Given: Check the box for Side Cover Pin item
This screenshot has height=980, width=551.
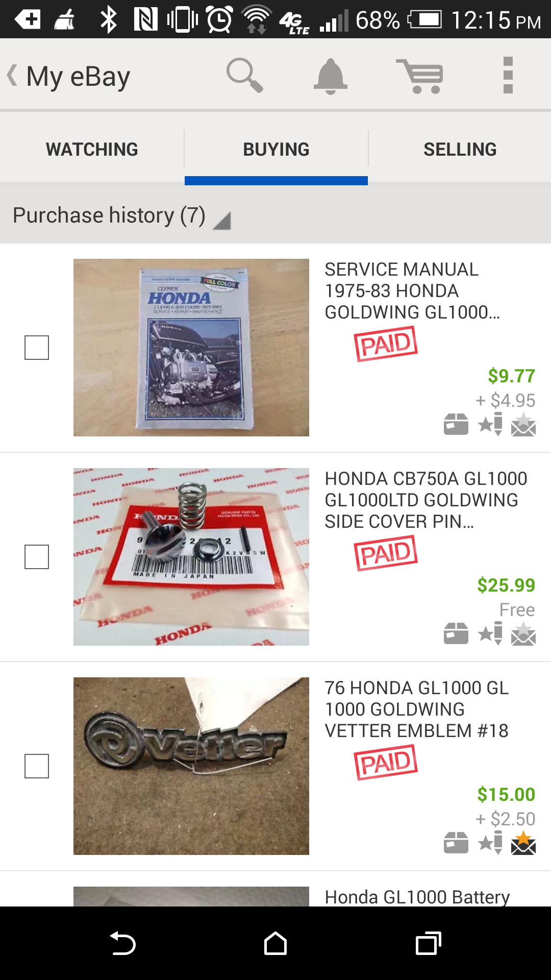Looking at the screenshot, I should (x=37, y=557).
